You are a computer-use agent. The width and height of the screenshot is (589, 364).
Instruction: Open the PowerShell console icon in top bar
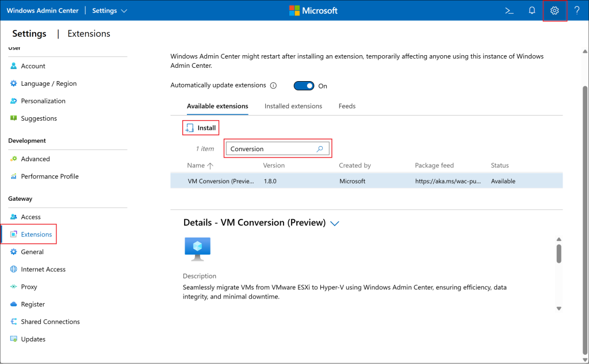pyautogui.click(x=508, y=10)
